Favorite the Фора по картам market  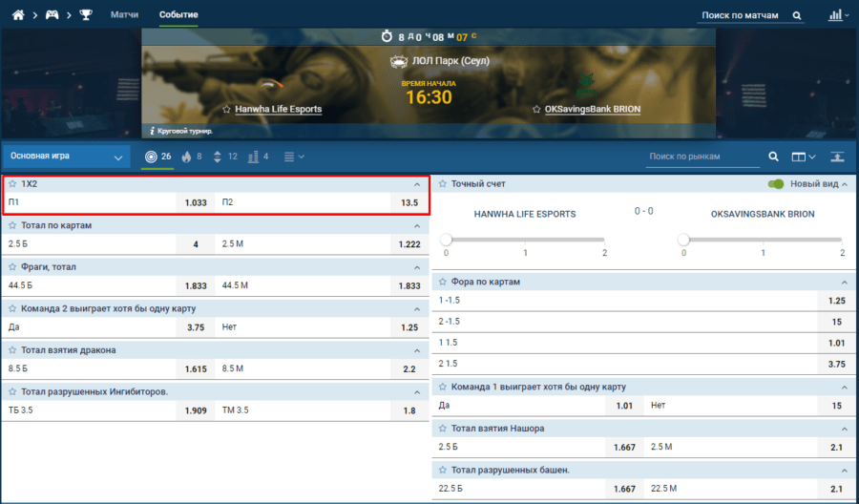click(x=442, y=283)
